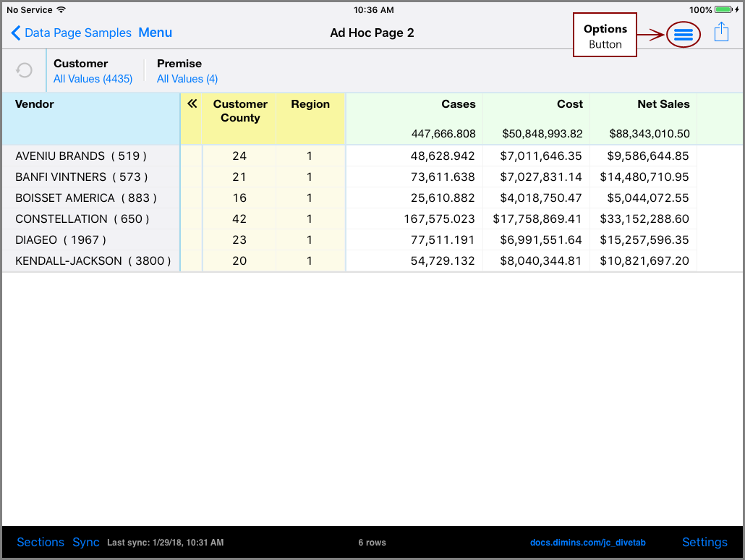Open the Menu from the top bar

point(156,33)
